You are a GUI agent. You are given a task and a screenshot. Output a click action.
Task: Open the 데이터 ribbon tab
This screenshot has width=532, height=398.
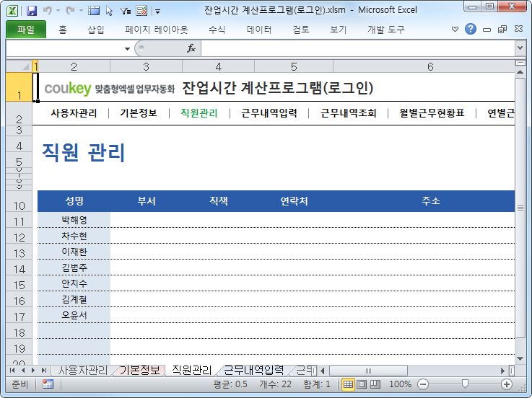pos(259,30)
